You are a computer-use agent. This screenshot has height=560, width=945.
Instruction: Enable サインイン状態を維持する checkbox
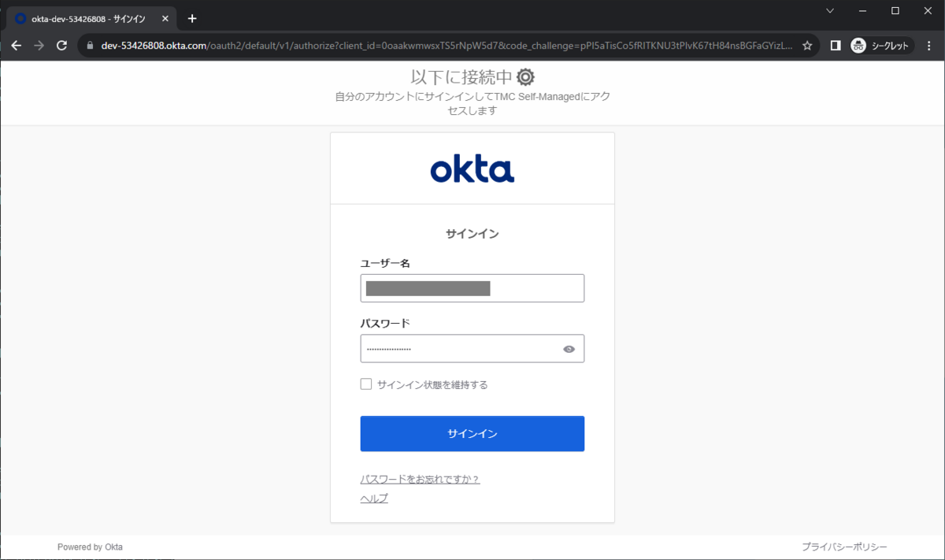pyautogui.click(x=366, y=384)
